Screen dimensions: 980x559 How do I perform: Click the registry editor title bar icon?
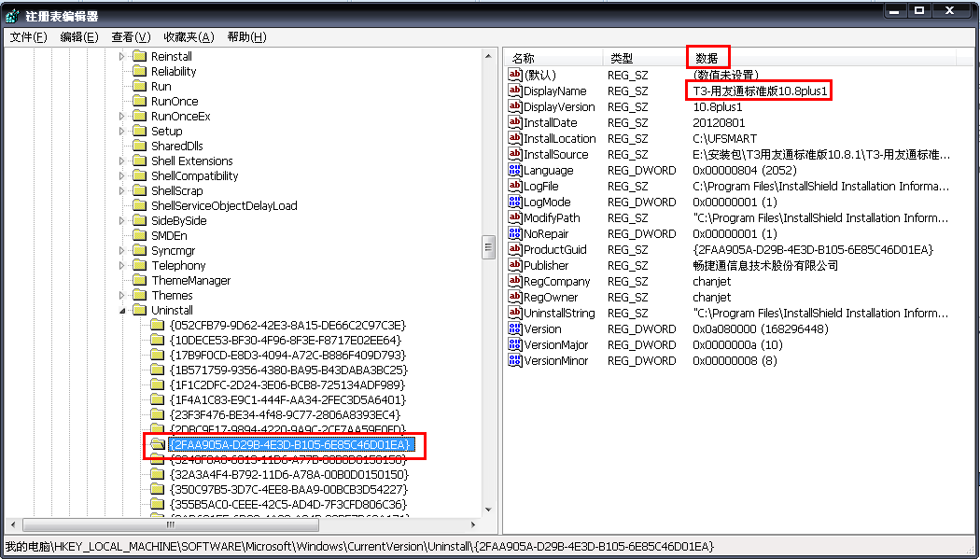coord(12,16)
